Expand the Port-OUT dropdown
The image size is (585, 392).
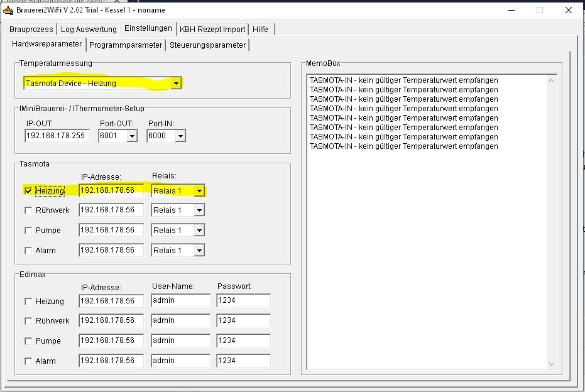tap(131, 136)
